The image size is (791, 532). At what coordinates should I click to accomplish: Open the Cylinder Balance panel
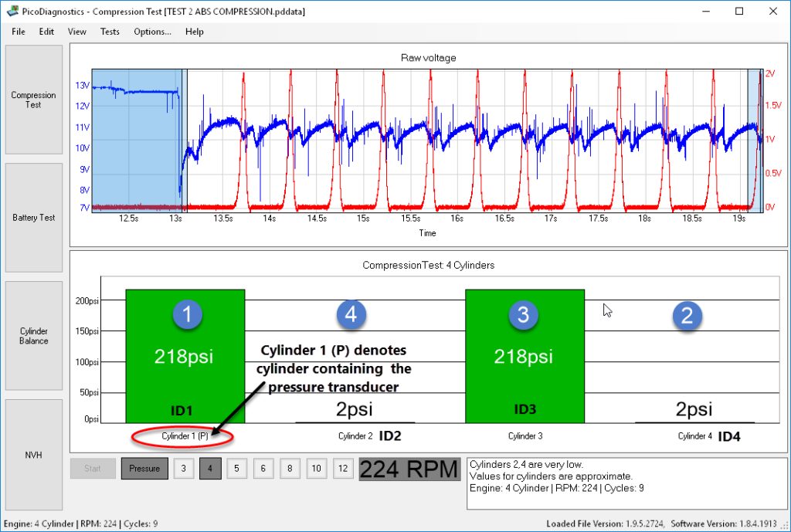34,336
